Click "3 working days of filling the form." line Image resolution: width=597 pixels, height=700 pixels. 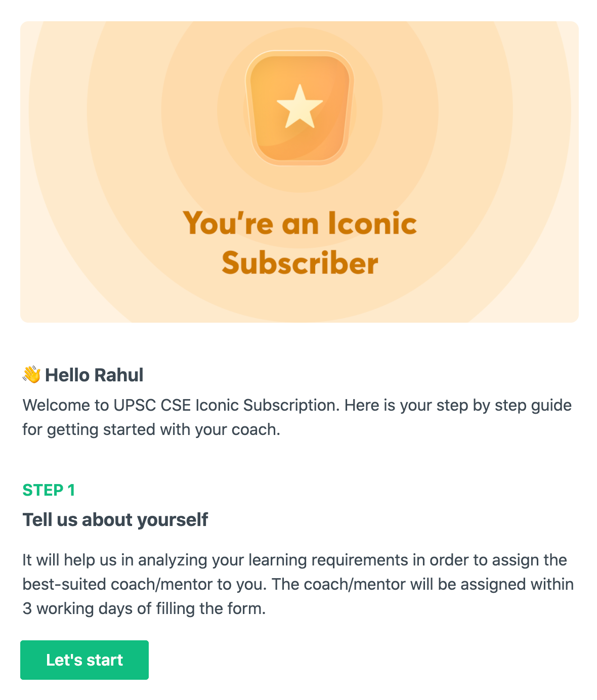144,608
